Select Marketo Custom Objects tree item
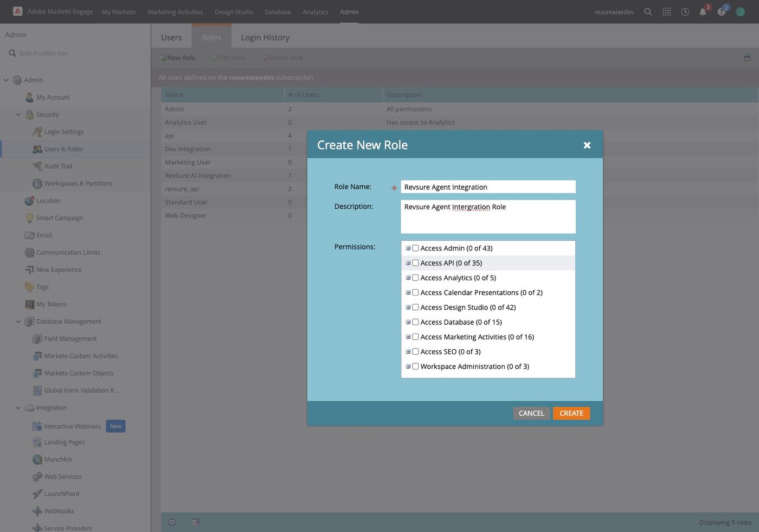Viewport: 759px width, 532px height. point(79,373)
